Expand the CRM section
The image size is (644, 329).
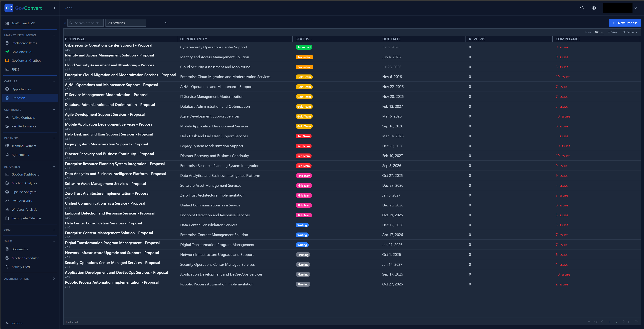coord(54,230)
